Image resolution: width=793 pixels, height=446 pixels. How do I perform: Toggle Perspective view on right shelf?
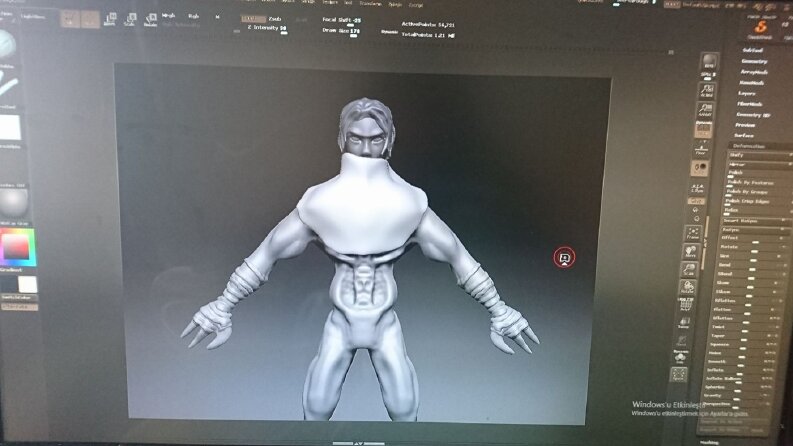pyautogui.click(x=703, y=129)
